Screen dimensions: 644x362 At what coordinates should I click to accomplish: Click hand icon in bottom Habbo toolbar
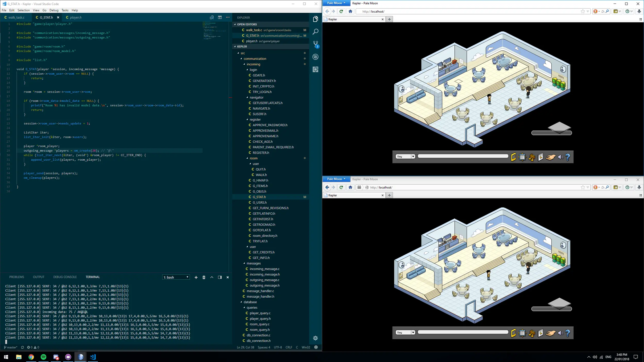pyautogui.click(x=550, y=333)
